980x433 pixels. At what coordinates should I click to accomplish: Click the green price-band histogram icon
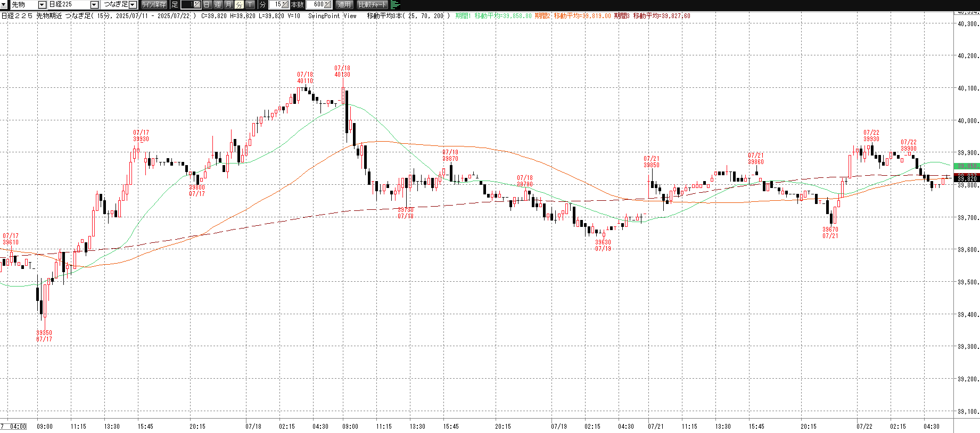(x=395, y=5)
